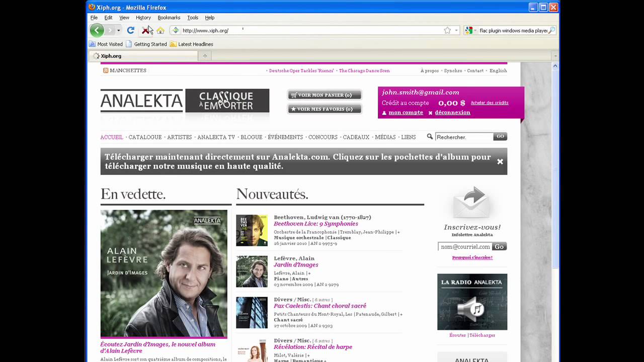Click GO button beside Rechercher
The height and width of the screenshot is (362, 644).
[x=500, y=136]
